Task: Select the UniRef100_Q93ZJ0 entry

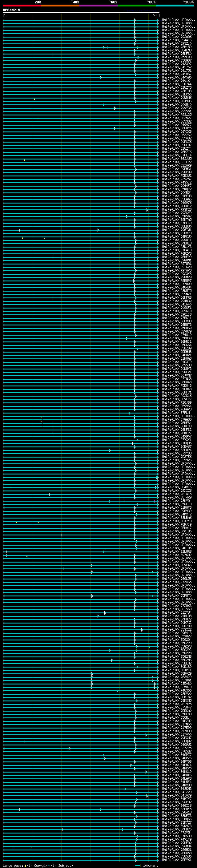Action: 177,43
